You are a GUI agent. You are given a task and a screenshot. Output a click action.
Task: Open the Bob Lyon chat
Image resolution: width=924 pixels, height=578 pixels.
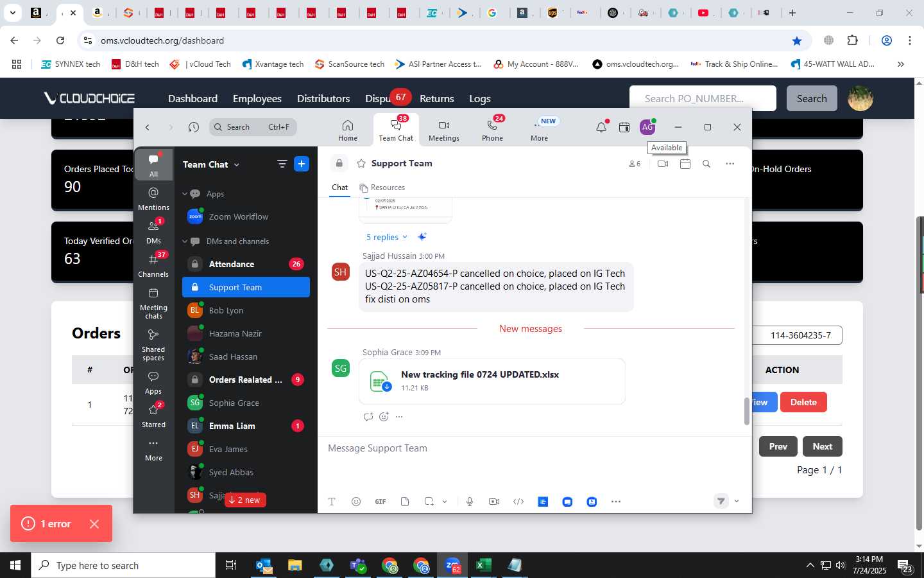[246, 310]
